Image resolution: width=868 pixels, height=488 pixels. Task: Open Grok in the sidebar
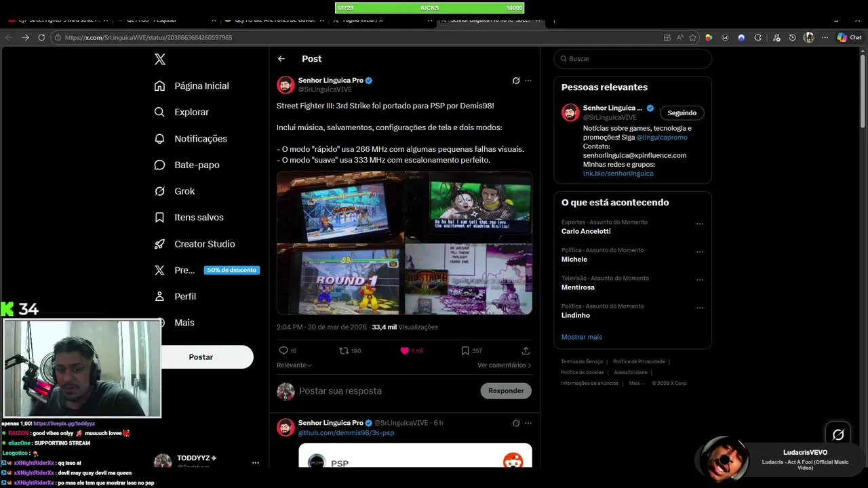click(x=175, y=191)
